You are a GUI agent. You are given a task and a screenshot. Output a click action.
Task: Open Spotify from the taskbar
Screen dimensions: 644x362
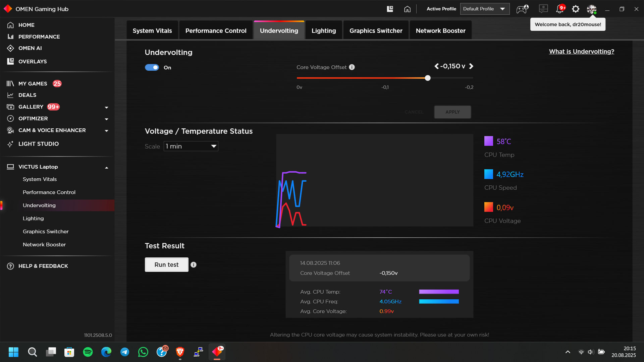point(88,352)
